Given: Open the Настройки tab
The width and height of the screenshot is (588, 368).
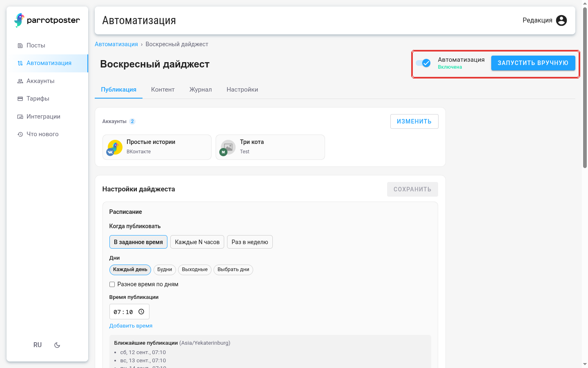Looking at the screenshot, I should click(242, 90).
